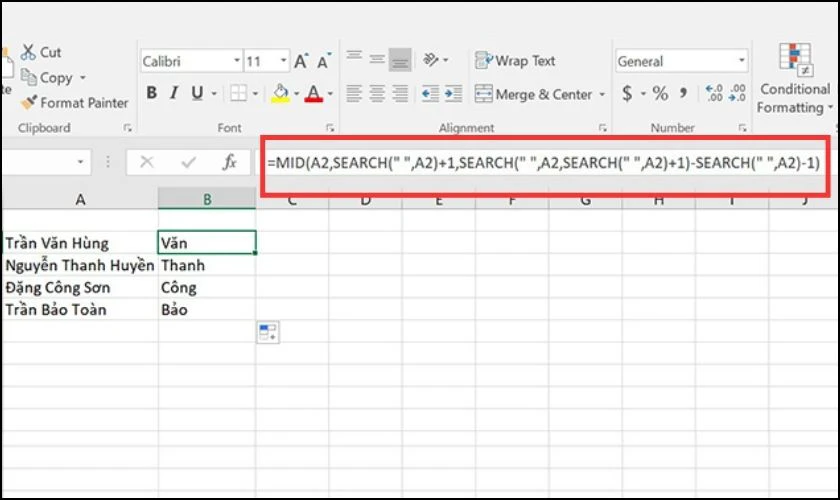
Task: Toggle Italic formatting
Action: [174, 93]
